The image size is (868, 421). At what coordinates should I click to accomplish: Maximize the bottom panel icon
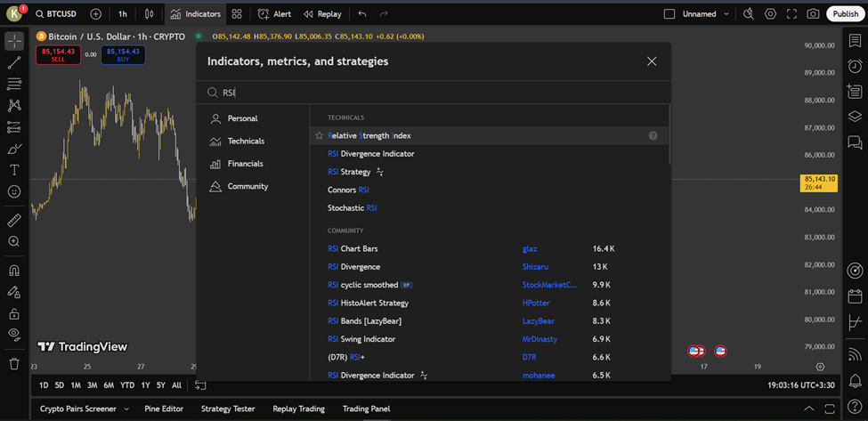pos(829,409)
